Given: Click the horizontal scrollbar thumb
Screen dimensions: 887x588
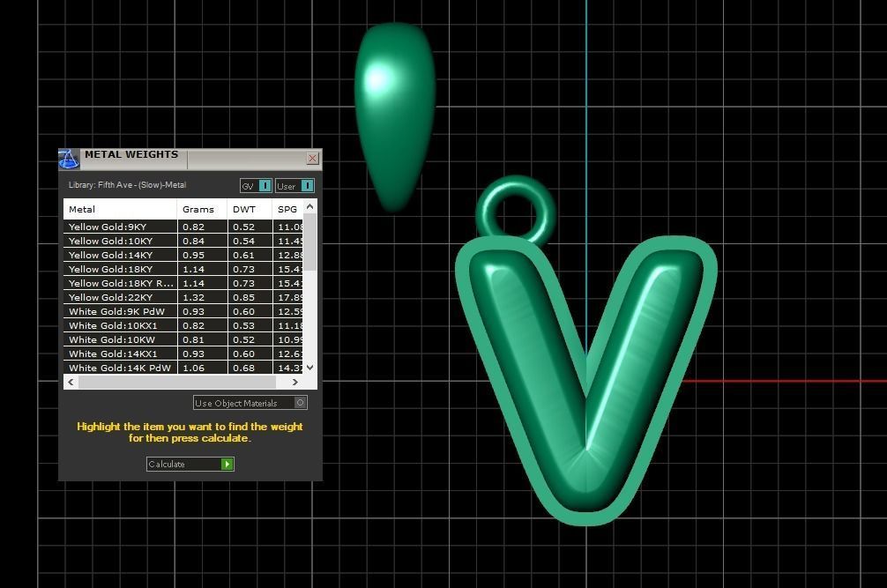Looking at the screenshot, I should click(x=177, y=383).
